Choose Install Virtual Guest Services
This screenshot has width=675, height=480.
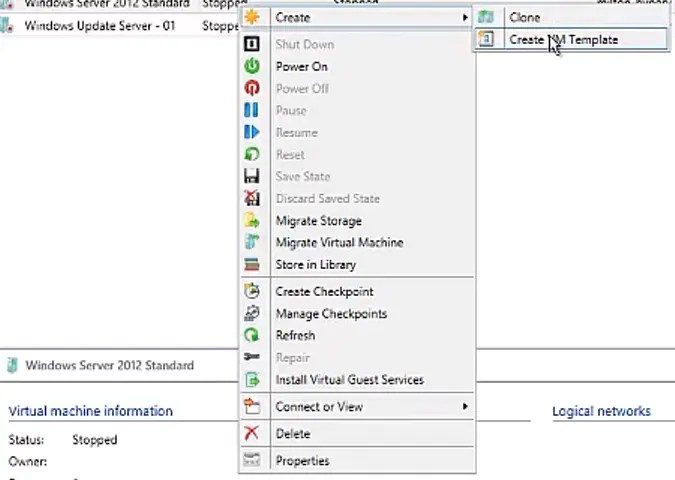[x=357, y=380]
